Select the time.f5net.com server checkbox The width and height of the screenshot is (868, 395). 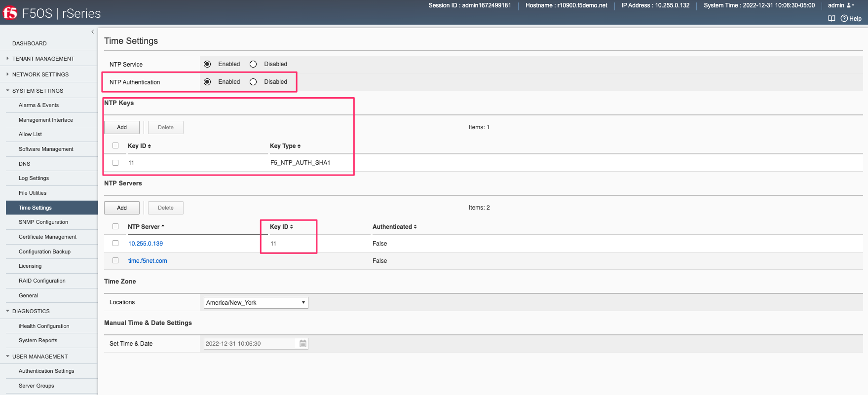[x=115, y=260]
